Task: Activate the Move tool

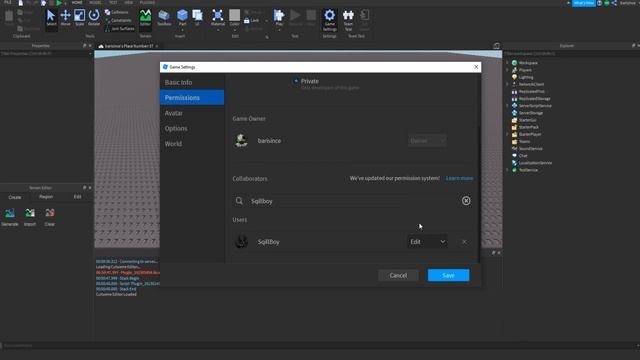Action: (65, 18)
